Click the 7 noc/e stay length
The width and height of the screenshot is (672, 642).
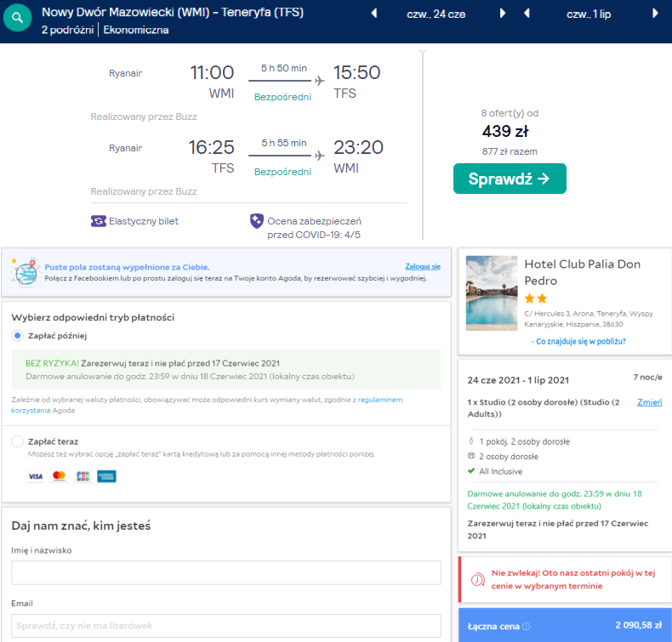point(647,377)
